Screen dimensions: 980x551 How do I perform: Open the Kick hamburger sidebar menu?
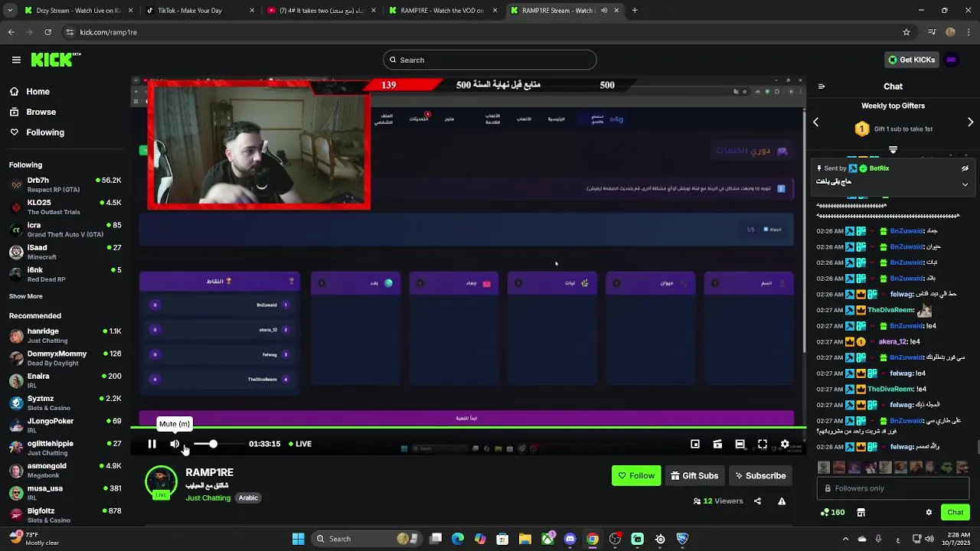tap(16, 60)
